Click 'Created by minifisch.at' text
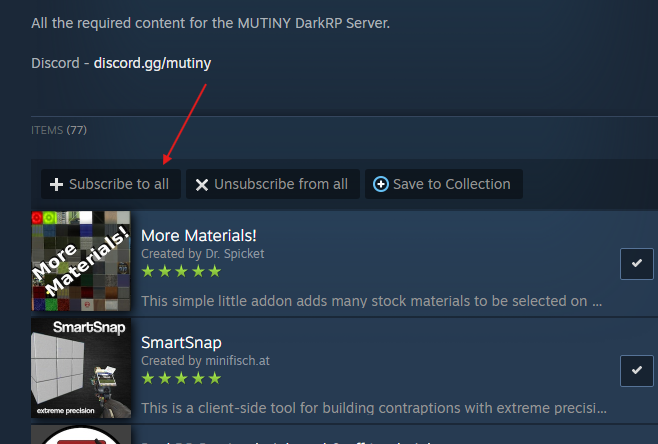658x444 pixels. click(205, 361)
